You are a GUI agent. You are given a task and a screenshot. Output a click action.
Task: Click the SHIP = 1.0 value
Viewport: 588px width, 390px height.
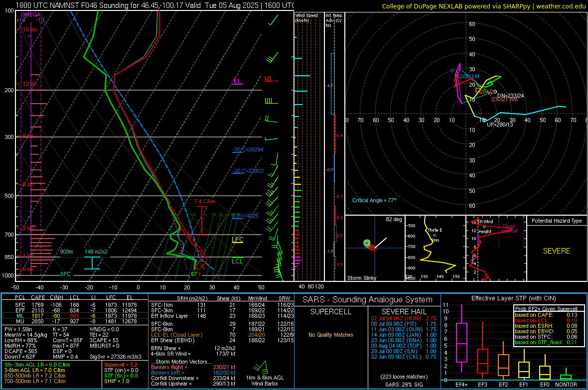tap(117, 382)
